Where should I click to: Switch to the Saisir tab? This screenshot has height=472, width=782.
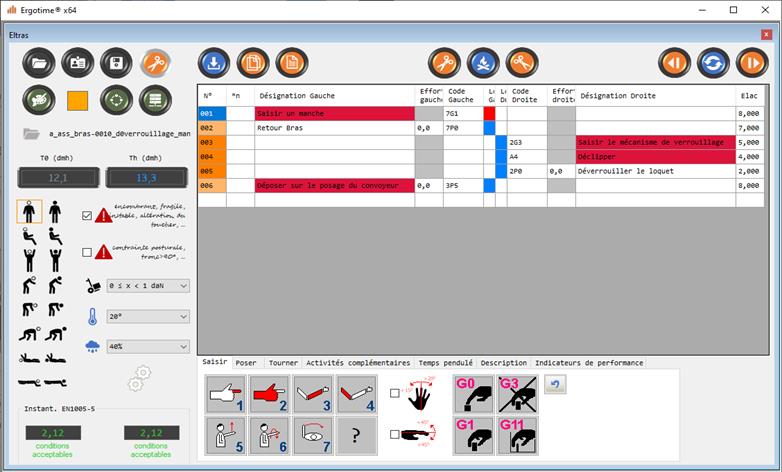pos(215,362)
